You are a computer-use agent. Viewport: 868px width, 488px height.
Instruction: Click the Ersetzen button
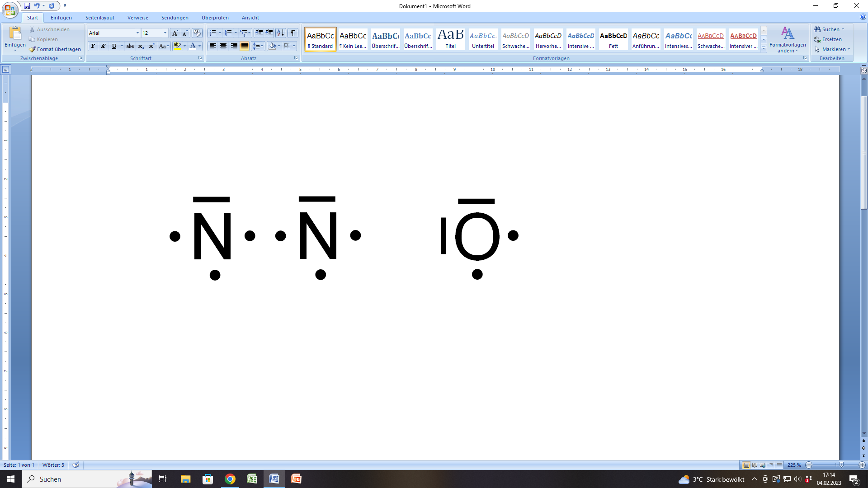831,39
